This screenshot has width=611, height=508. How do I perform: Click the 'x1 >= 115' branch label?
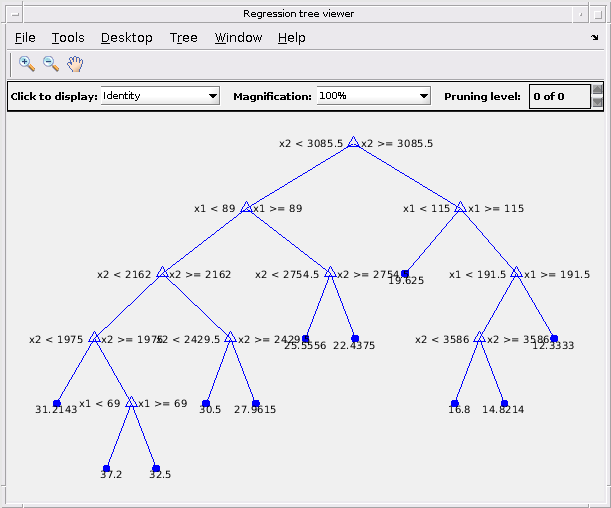click(496, 208)
